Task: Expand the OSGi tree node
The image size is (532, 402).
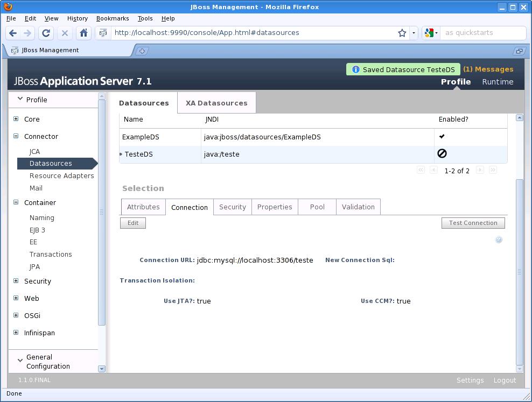Action: [x=16, y=315]
